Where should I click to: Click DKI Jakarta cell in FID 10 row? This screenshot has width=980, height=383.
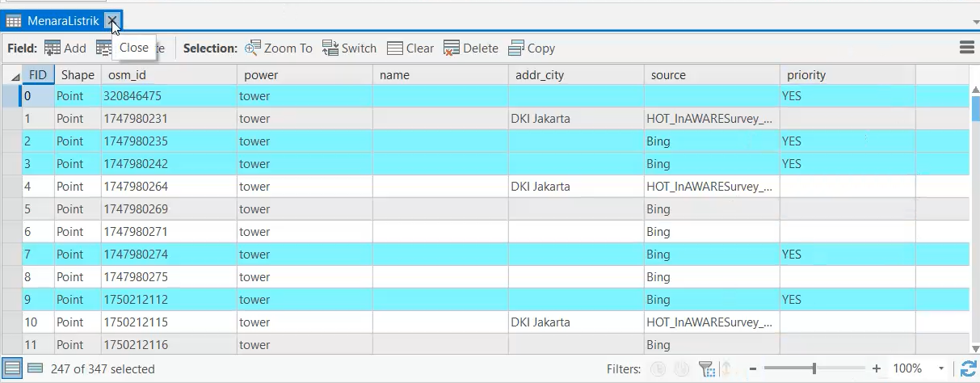coord(576,322)
